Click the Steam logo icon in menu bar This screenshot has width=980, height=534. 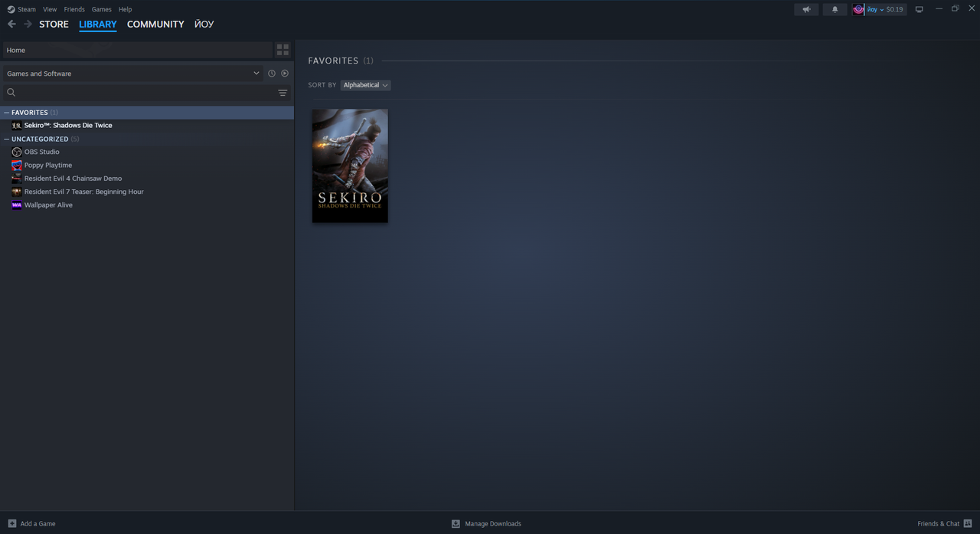point(10,9)
